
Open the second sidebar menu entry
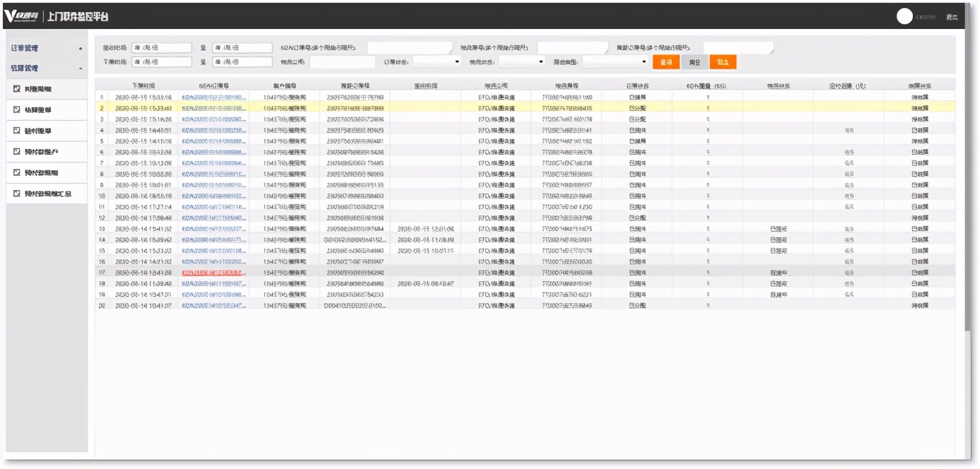tap(47, 110)
